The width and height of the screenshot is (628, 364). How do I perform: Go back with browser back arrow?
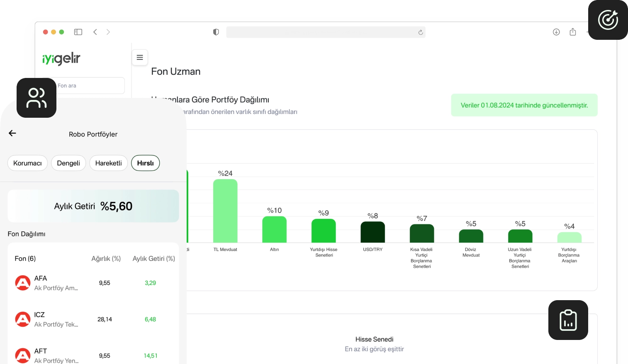pyautogui.click(x=95, y=32)
